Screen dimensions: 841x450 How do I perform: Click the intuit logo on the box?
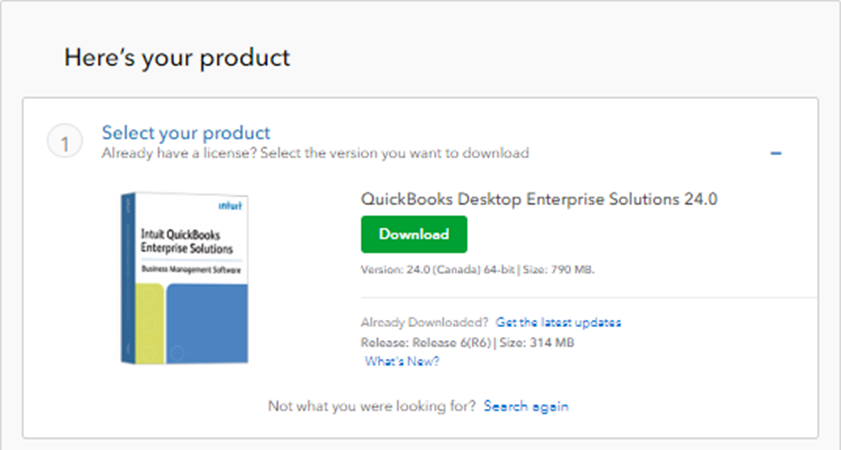(230, 206)
